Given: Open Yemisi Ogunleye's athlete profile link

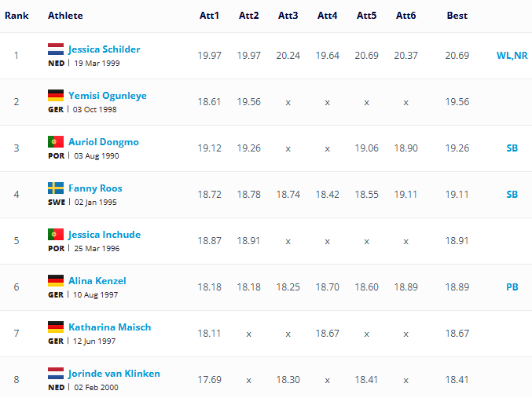Looking at the screenshot, I should [108, 96].
